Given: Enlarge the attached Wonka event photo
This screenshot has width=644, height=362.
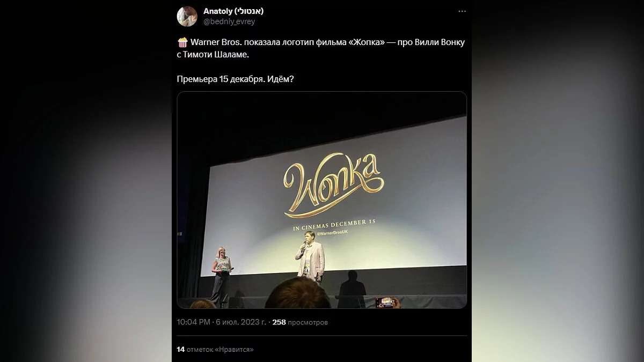Looking at the screenshot, I should coord(322,200).
